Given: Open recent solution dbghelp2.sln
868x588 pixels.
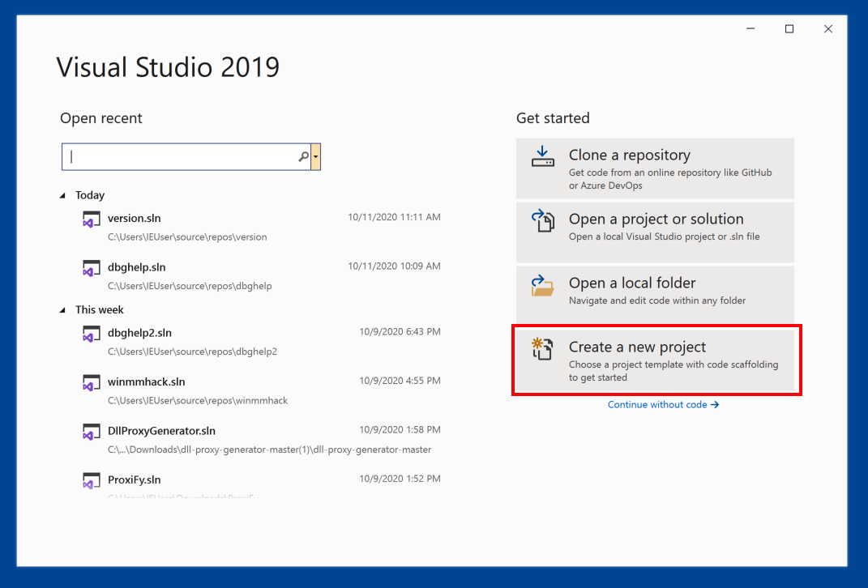Looking at the screenshot, I should (261, 341).
